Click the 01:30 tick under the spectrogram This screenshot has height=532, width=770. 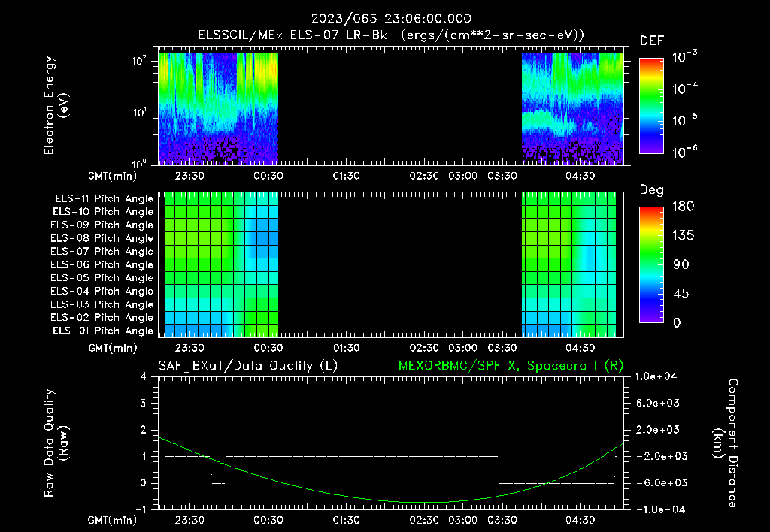[x=346, y=176]
